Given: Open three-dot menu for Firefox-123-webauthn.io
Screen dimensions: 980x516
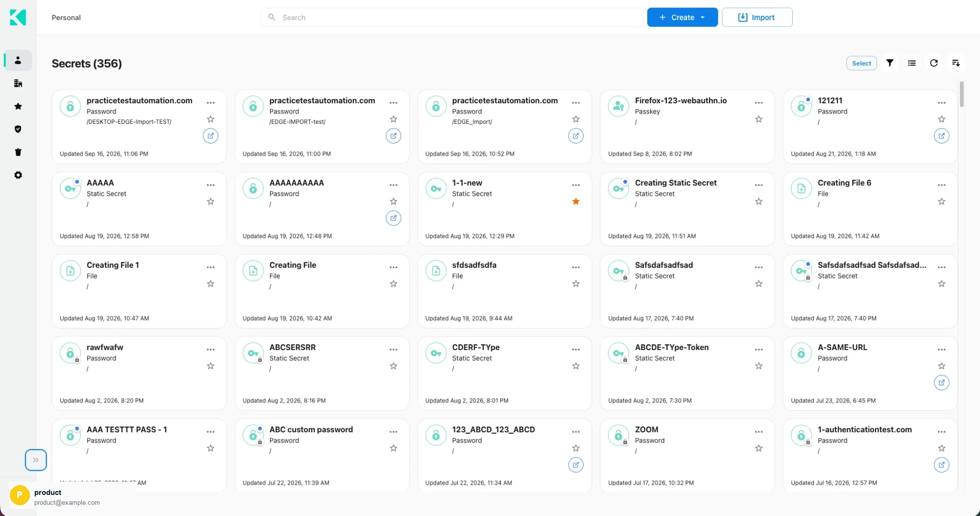Looking at the screenshot, I should pyautogui.click(x=759, y=103).
